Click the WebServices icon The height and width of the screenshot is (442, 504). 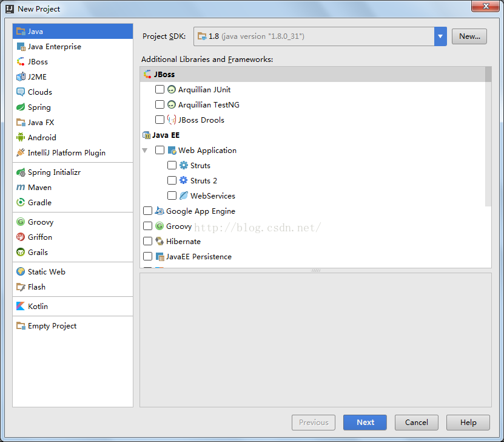pos(184,195)
